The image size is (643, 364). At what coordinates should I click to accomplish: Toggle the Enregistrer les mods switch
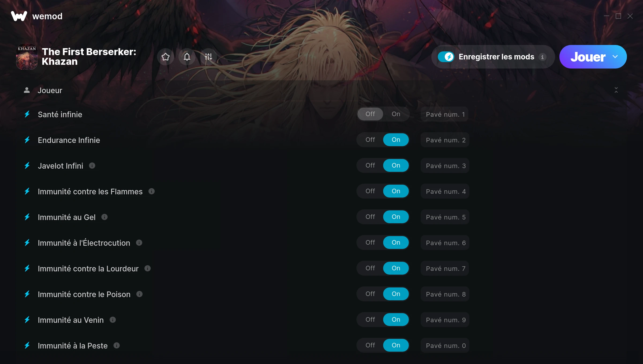446,57
